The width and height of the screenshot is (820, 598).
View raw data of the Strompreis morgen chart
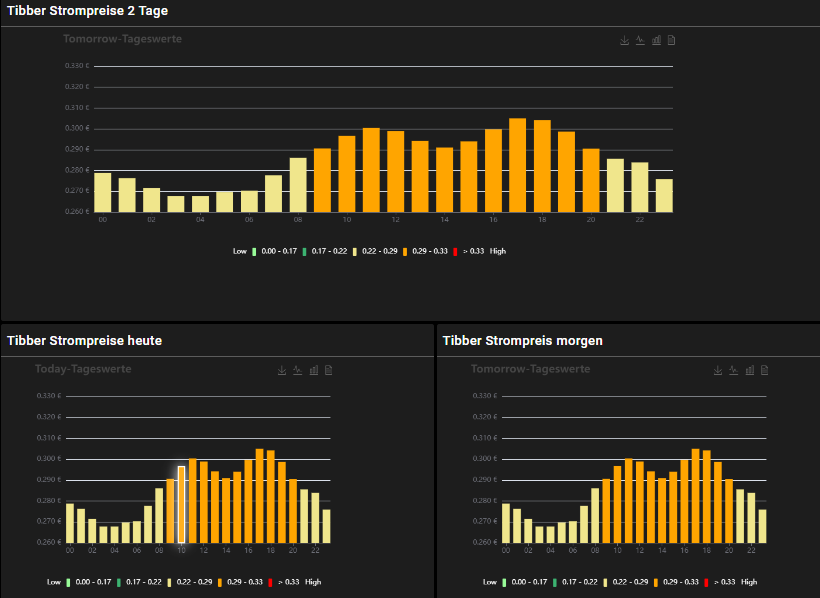(765, 370)
